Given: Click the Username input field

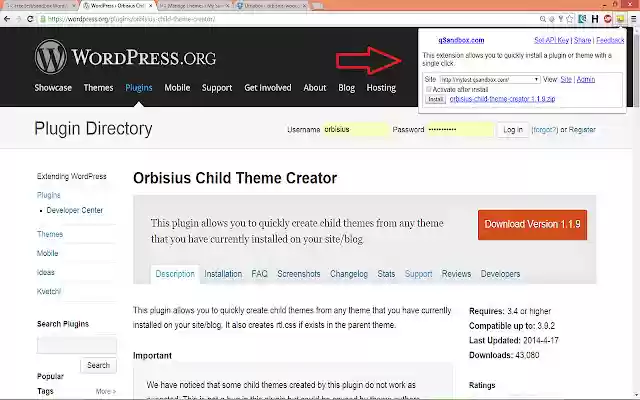Looking at the screenshot, I should pyautogui.click(x=356, y=130).
